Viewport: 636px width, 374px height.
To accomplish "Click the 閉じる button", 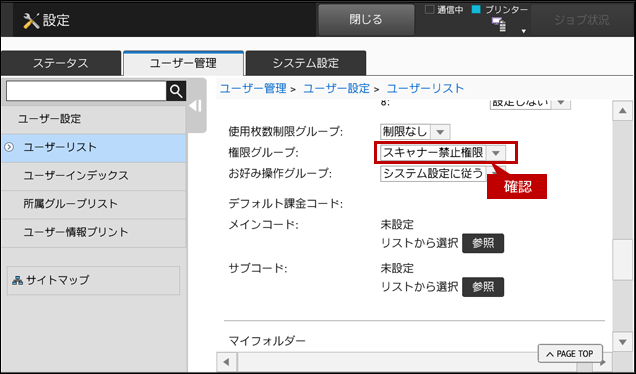I will tap(366, 20).
